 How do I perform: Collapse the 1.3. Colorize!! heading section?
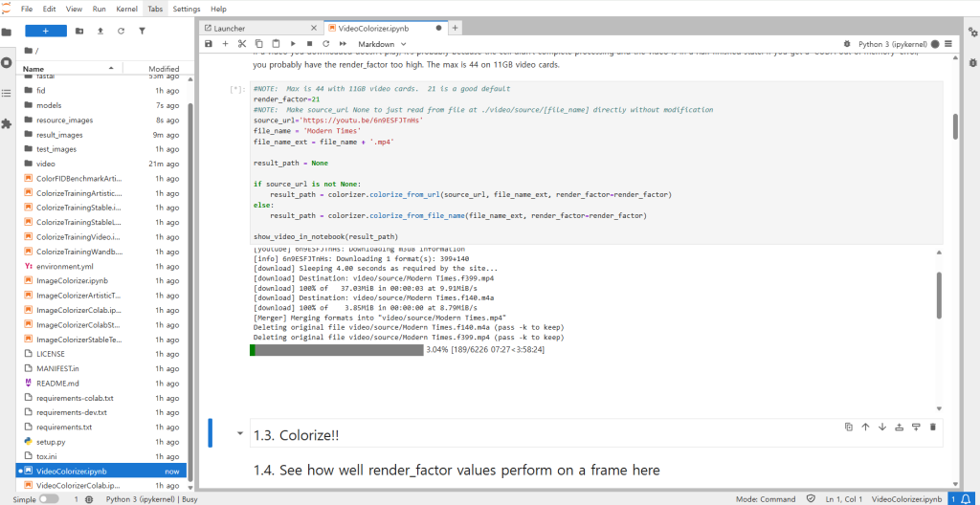239,434
